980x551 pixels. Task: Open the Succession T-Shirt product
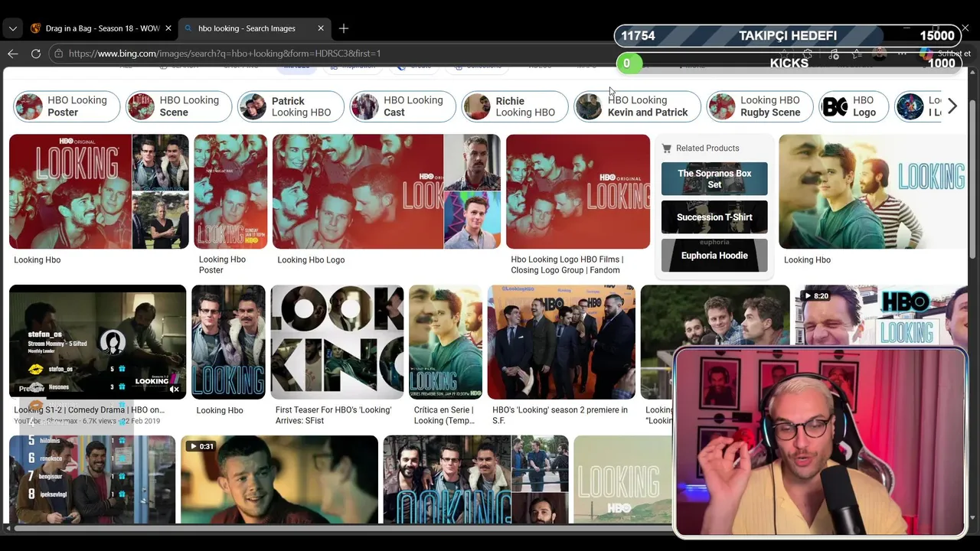(714, 217)
